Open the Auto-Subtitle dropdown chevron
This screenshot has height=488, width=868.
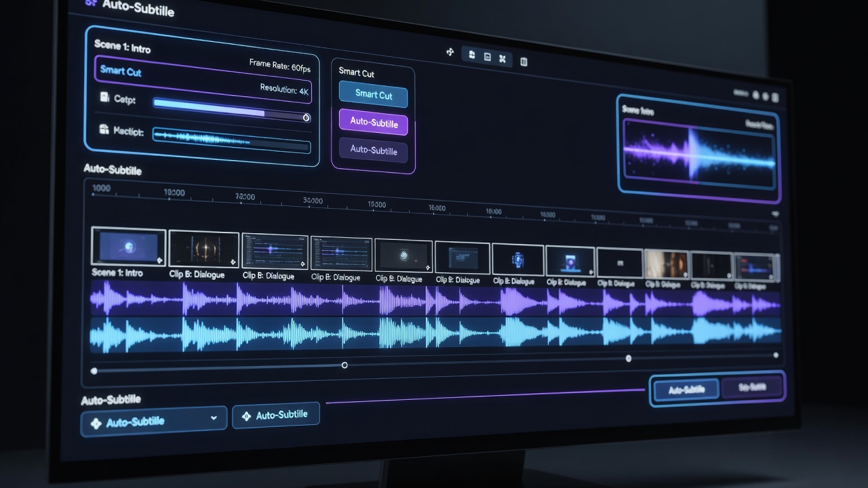coord(214,418)
